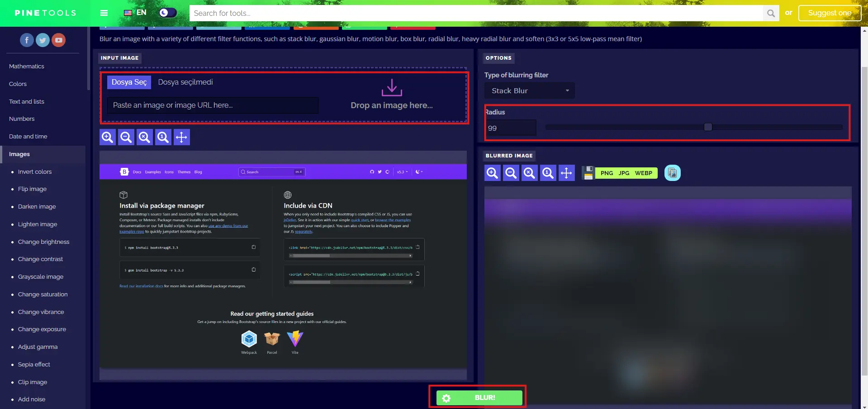
Task: Save blurred image as JPG
Action: pos(624,173)
